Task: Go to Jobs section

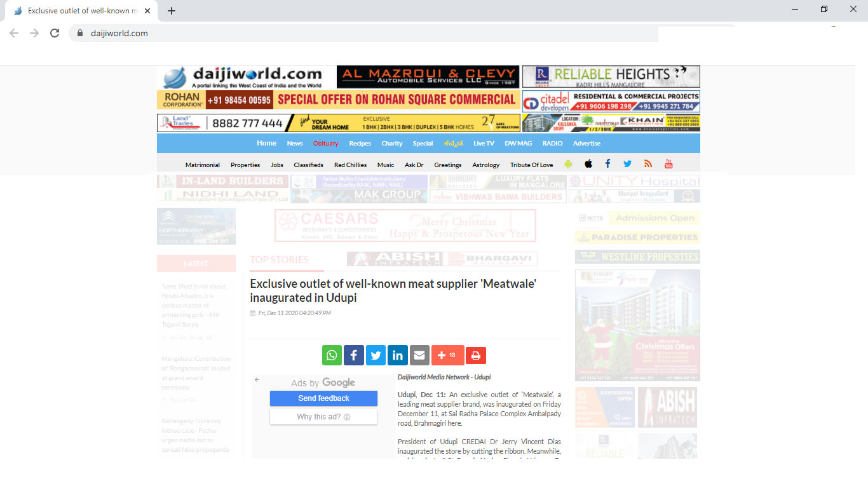Action: click(277, 165)
